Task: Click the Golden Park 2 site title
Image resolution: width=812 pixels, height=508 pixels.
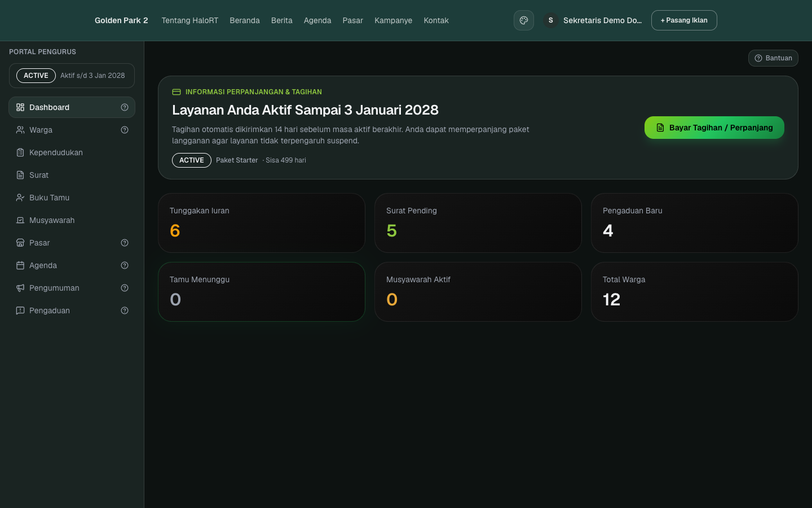Action: pos(121,20)
